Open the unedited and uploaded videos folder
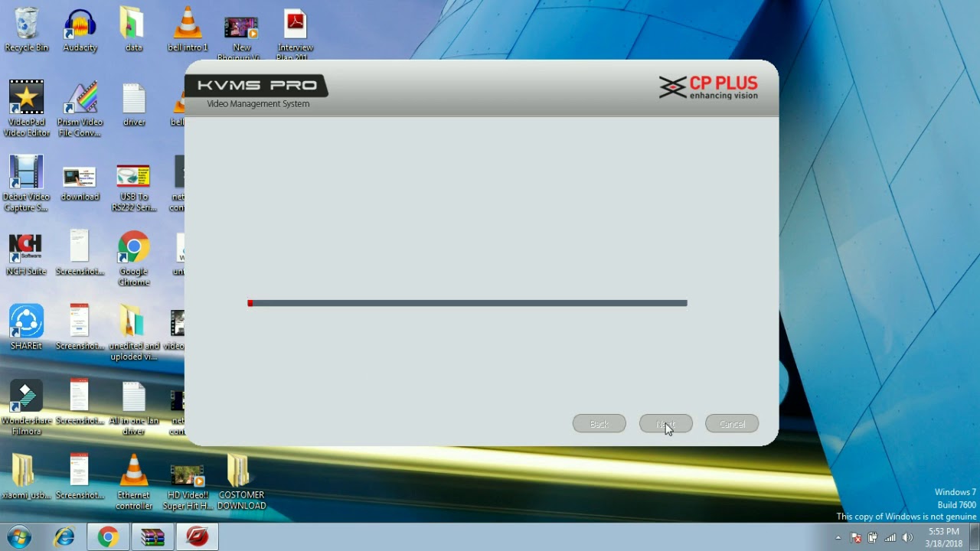 pos(134,333)
